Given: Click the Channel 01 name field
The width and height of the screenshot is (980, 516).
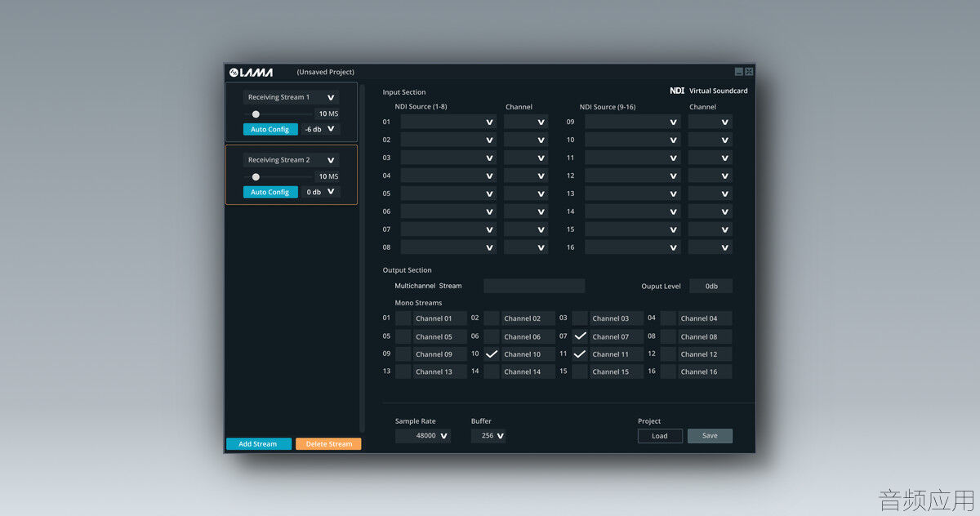Looking at the screenshot, I should [440, 318].
